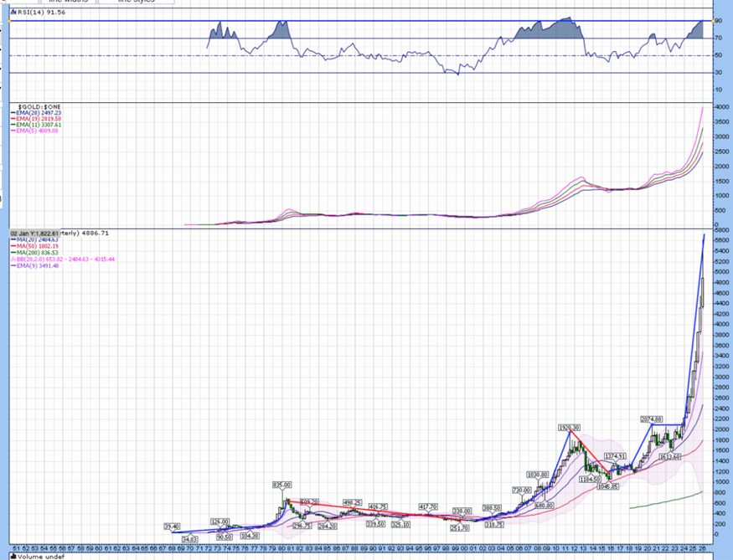Select the 2074.88 price annotation label
Image resolution: width=733 pixels, height=560 pixels.
point(652,419)
